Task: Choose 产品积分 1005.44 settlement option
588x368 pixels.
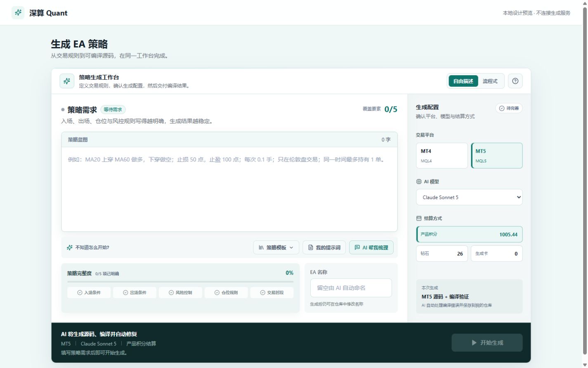Action: 469,234
